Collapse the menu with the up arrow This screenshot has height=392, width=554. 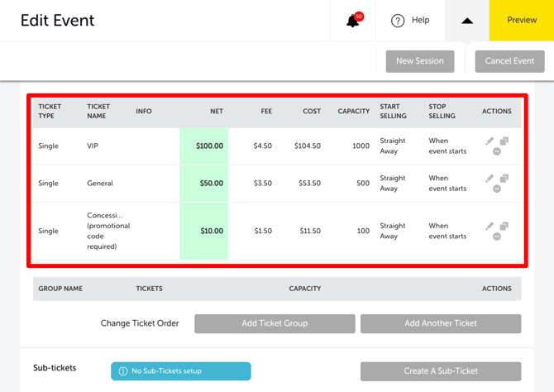pyautogui.click(x=467, y=21)
